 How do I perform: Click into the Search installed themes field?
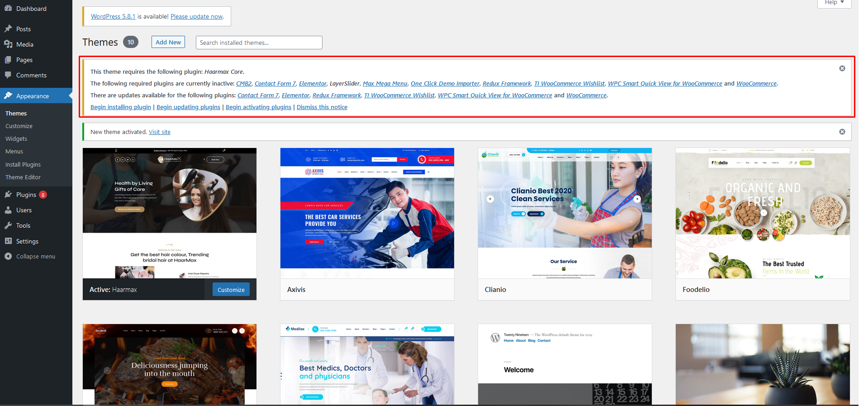[259, 43]
